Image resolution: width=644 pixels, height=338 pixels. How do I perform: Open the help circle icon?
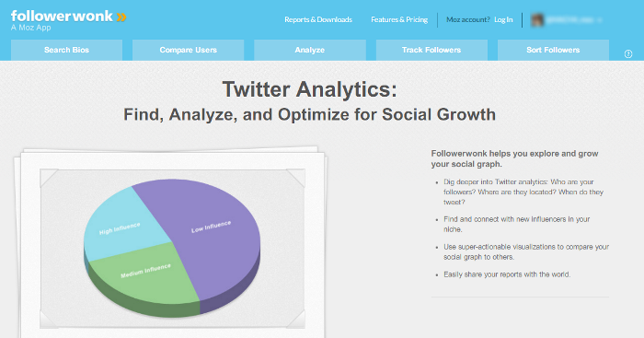tap(628, 53)
